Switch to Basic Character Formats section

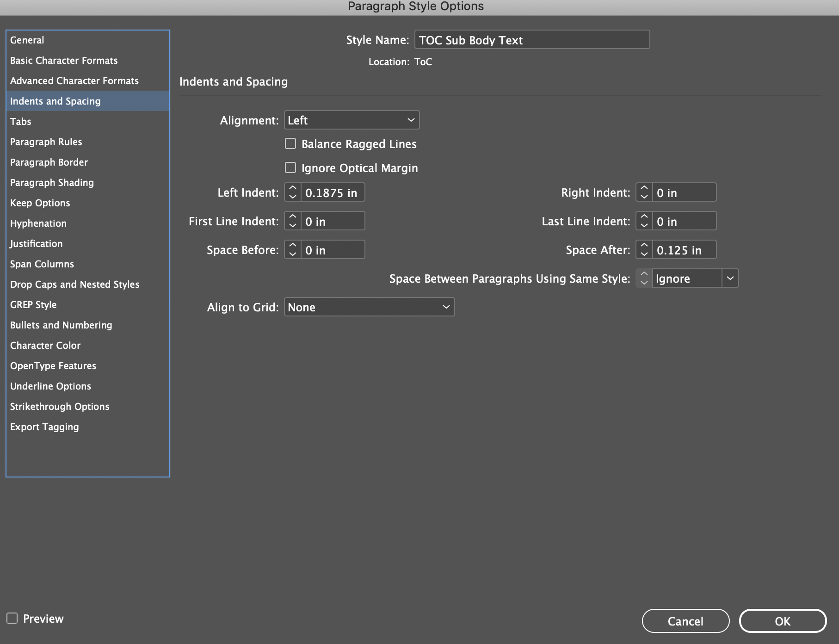click(x=64, y=60)
